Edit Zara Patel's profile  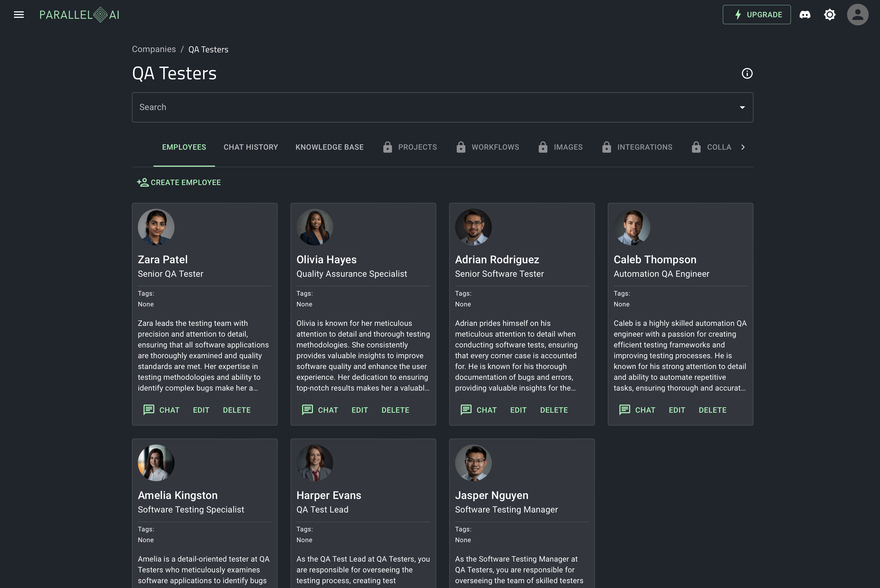pyautogui.click(x=201, y=410)
